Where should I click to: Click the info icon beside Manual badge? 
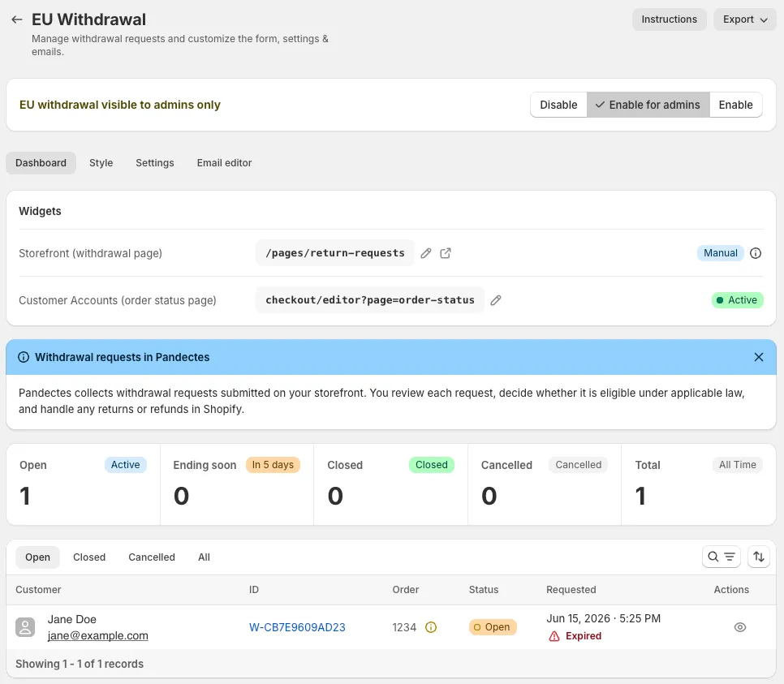pyautogui.click(x=756, y=253)
